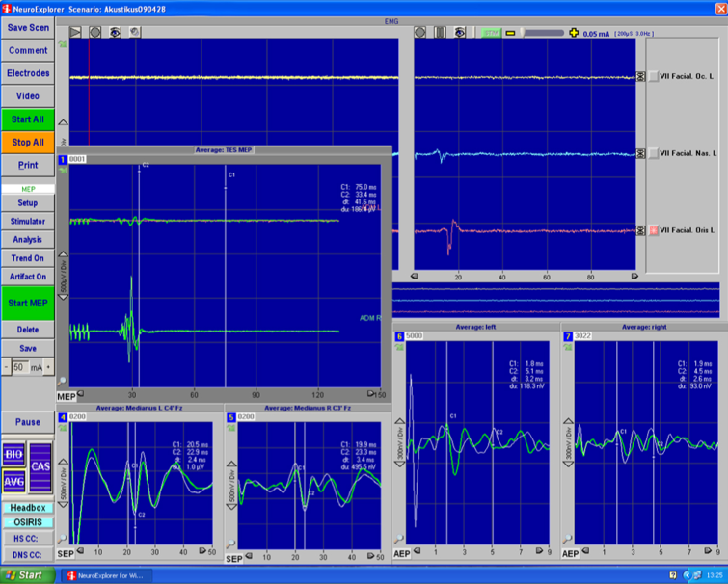The height and width of the screenshot is (584, 728).
Task: Click the orange Stop All button
Action: point(28,143)
